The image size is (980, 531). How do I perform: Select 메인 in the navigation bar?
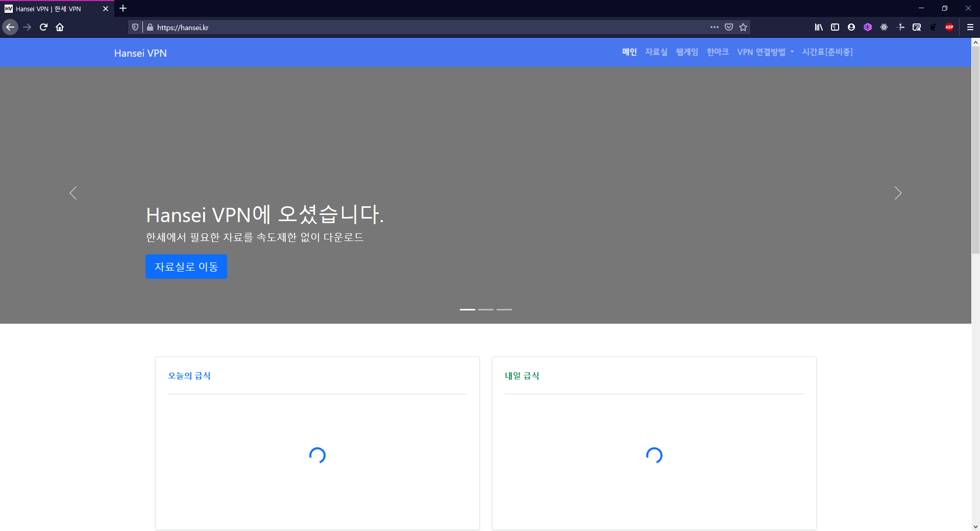point(629,52)
